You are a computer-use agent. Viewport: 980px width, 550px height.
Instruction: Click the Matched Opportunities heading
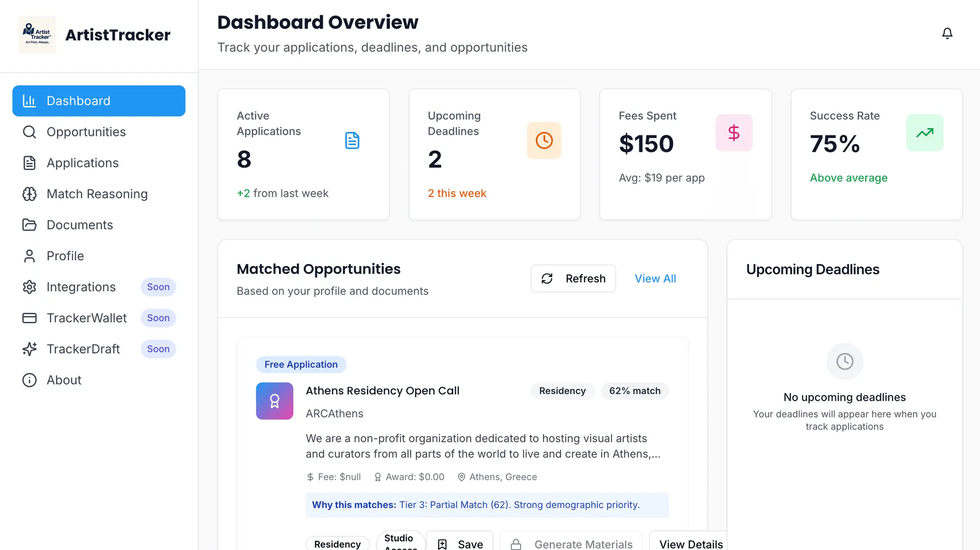click(x=319, y=269)
